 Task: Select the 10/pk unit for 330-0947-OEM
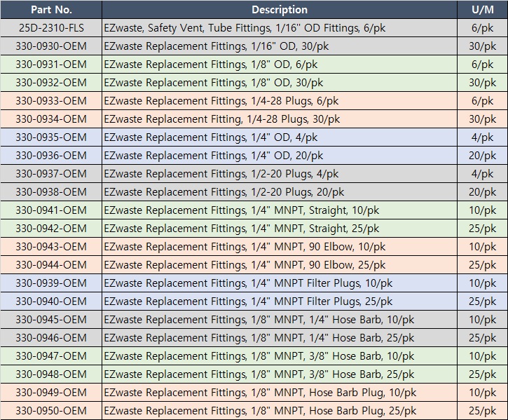tap(482, 355)
